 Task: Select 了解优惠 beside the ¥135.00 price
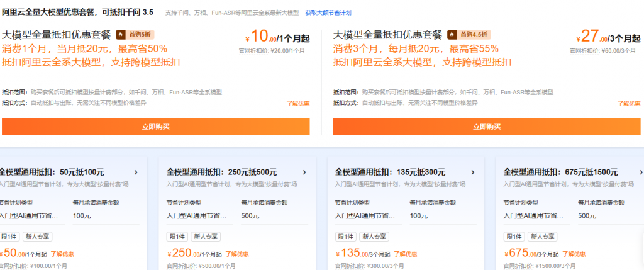[x=406, y=254]
